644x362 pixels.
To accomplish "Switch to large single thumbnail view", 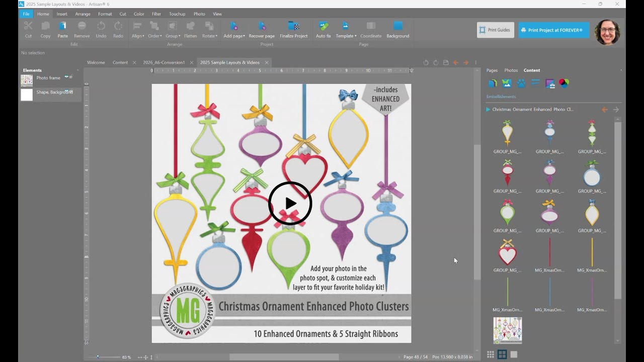I will pyautogui.click(x=514, y=354).
